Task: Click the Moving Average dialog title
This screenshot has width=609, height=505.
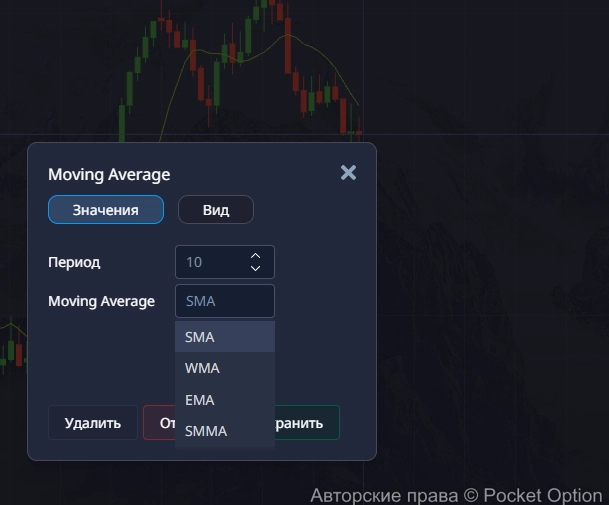Action: [x=109, y=174]
